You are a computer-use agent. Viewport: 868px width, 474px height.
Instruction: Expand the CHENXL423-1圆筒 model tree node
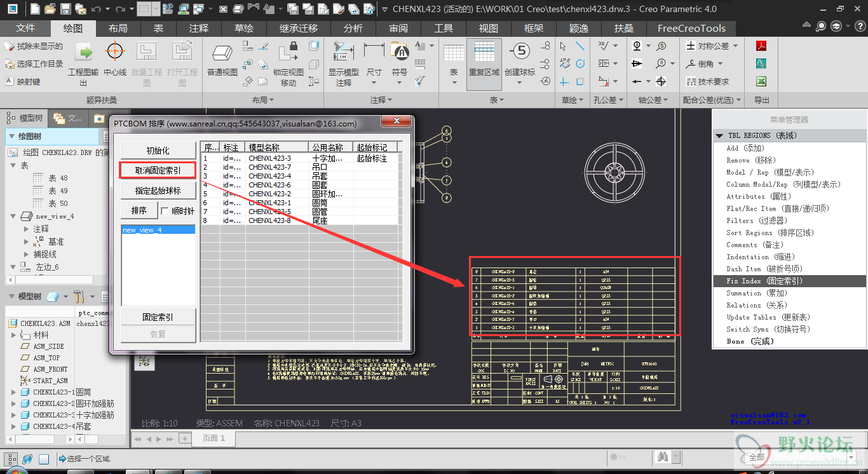tap(14, 392)
